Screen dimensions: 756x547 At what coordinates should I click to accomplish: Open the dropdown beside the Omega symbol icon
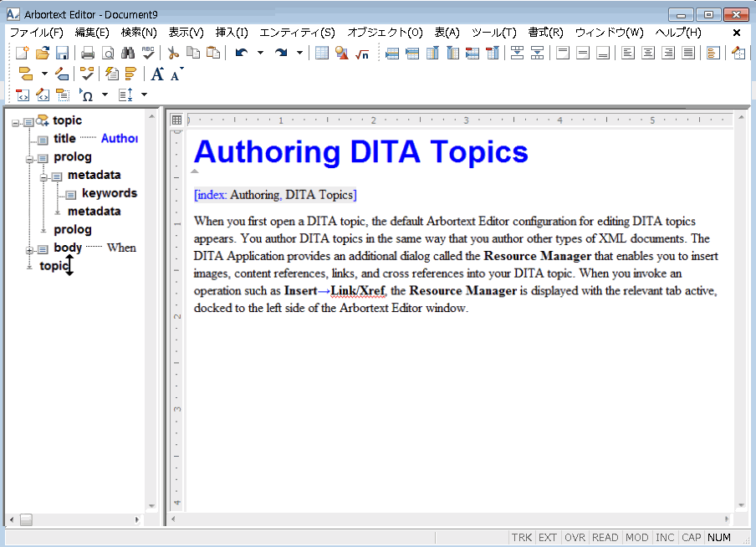[x=105, y=95]
